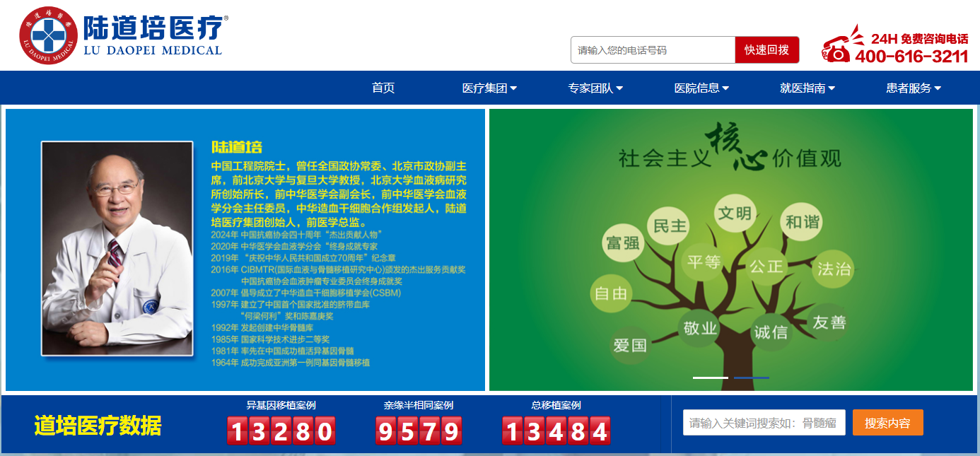Click the 2007年 CSBM line

click(306, 293)
